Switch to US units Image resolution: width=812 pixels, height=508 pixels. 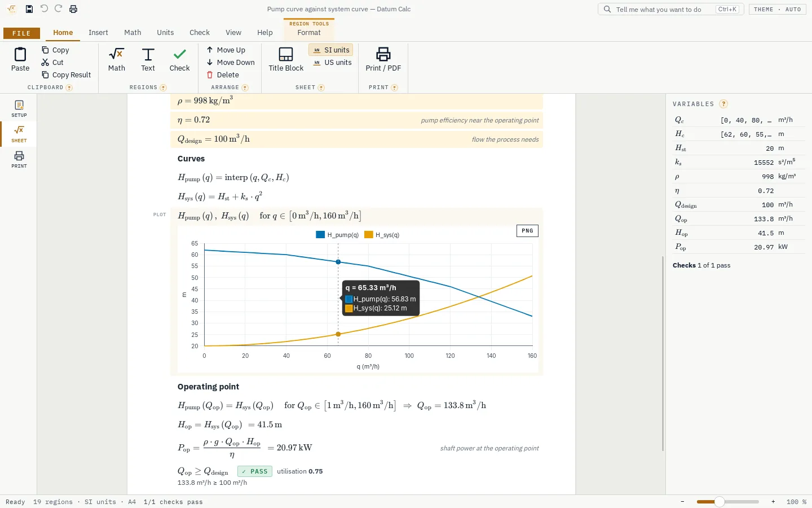click(332, 63)
